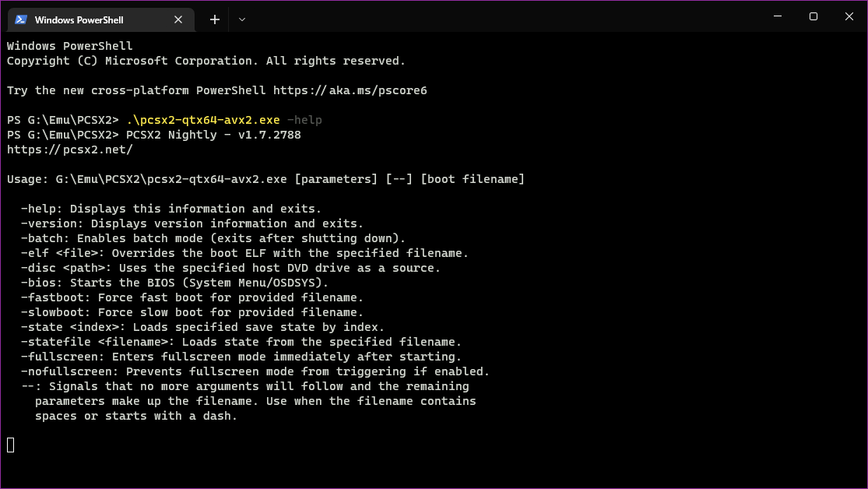Click the close icon in the title bar

[x=849, y=16]
